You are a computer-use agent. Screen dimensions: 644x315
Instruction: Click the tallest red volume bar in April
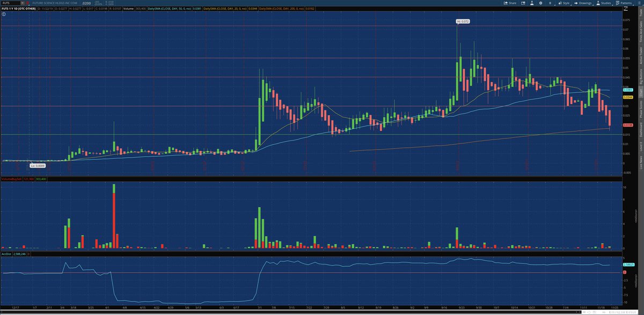click(x=114, y=220)
